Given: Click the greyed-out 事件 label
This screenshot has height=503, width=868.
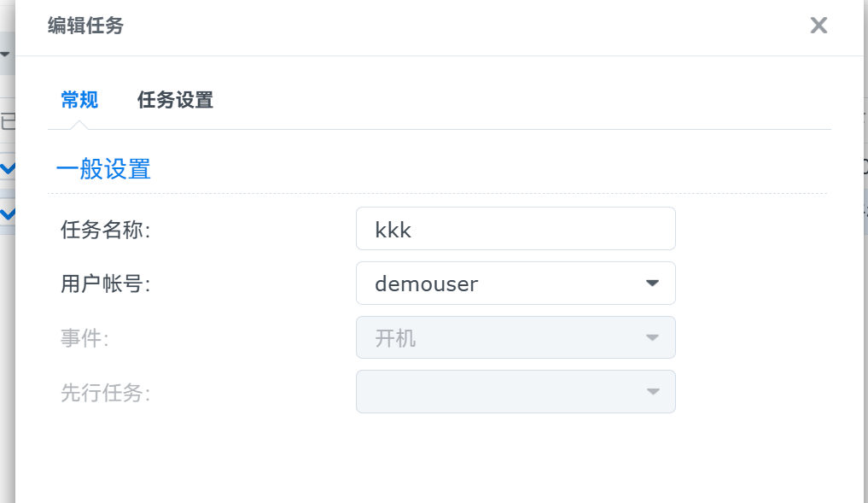Looking at the screenshot, I should pyautogui.click(x=84, y=339).
